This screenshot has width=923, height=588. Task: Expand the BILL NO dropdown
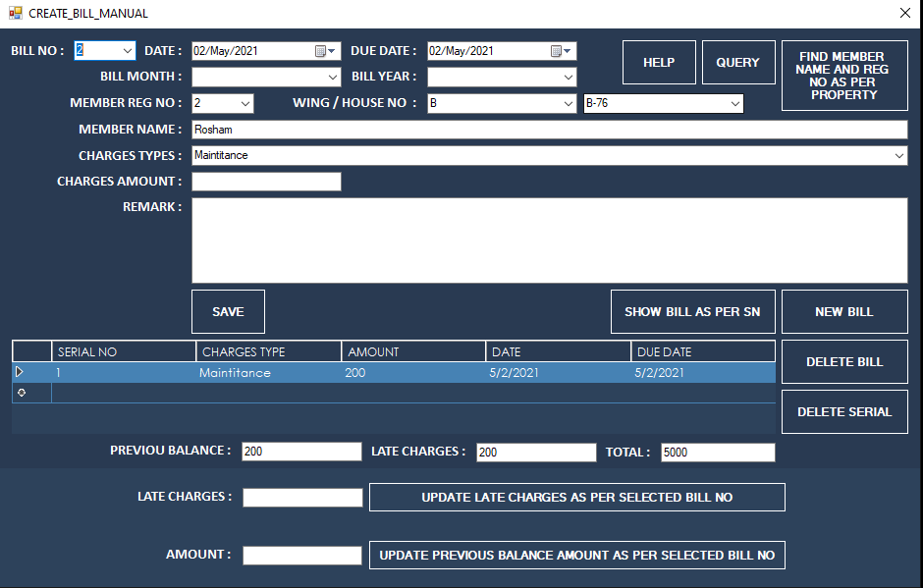(x=127, y=51)
